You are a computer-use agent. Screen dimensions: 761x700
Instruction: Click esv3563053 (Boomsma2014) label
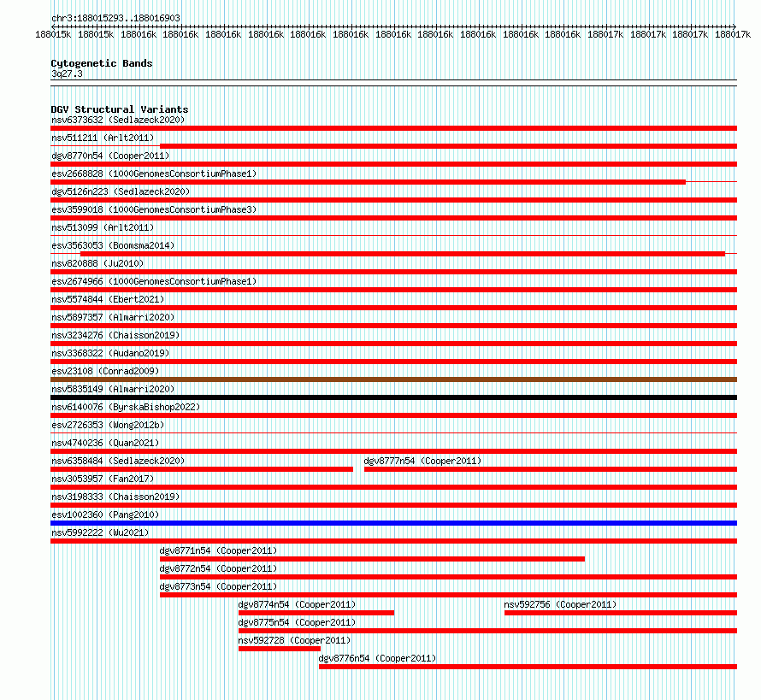pos(113,245)
